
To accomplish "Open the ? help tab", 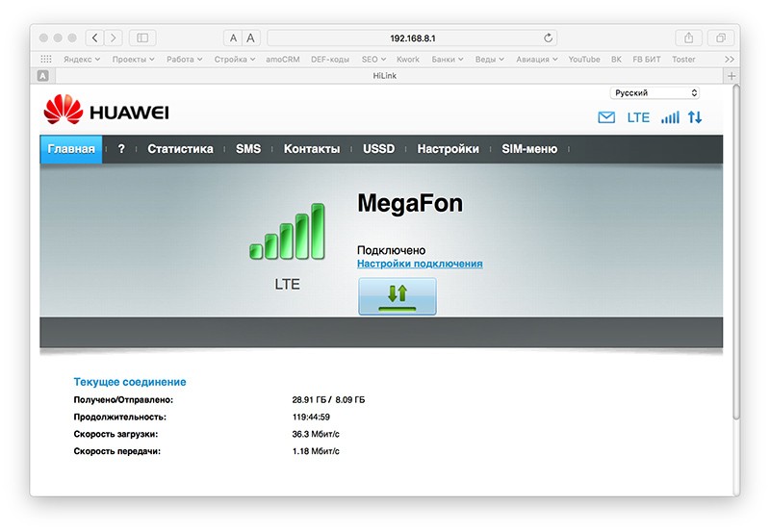I will click(121, 149).
